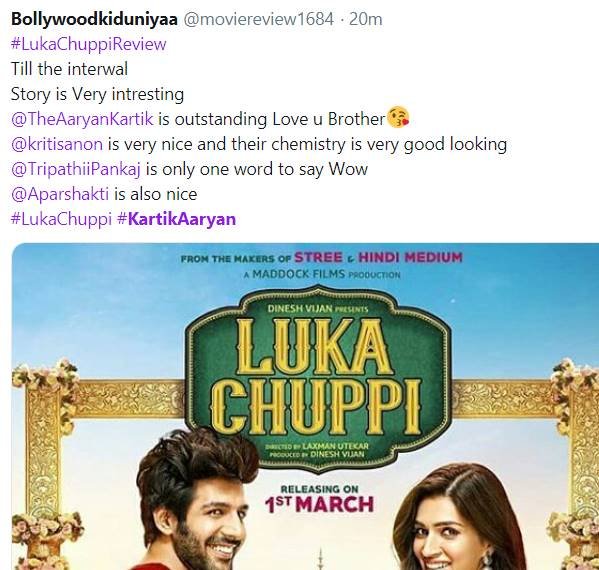The image size is (599, 570).
Task: Open the @moviereview1684 handle
Action: [x=259, y=19]
